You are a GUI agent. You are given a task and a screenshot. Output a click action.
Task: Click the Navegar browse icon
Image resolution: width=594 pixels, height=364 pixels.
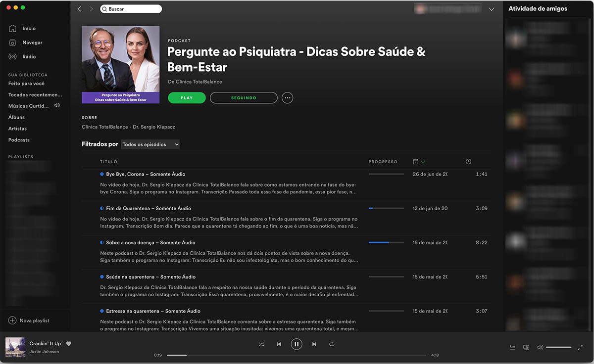[12, 43]
